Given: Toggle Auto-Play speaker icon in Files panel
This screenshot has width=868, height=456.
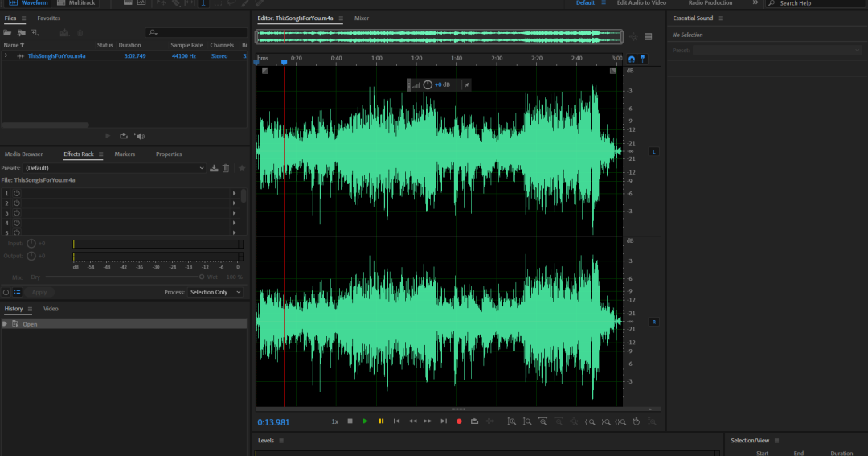Looking at the screenshot, I should coord(140,136).
